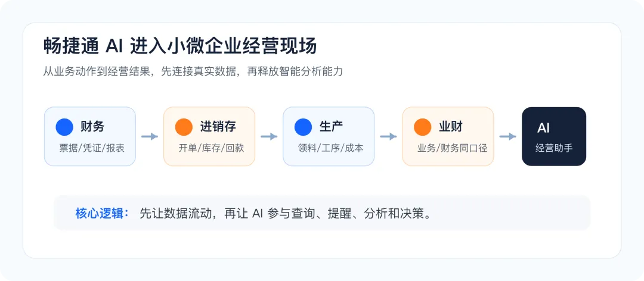Click the 业务/财务同口径 subtitle text
The width and height of the screenshot is (644, 281).
[452, 148]
